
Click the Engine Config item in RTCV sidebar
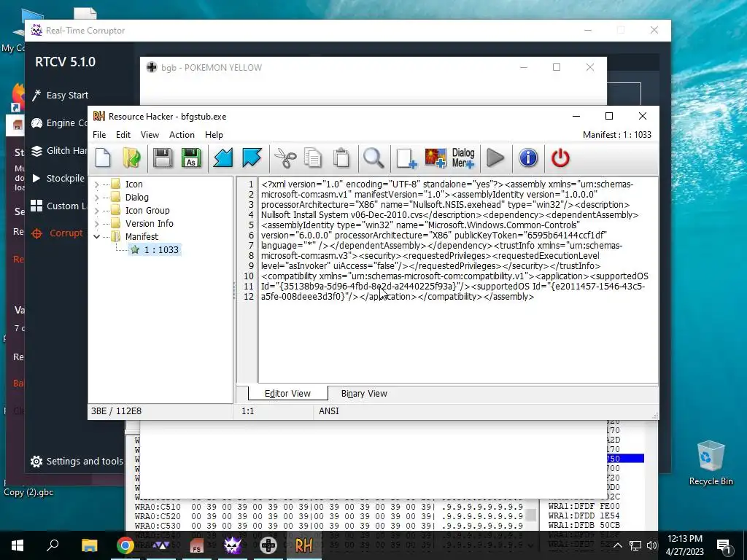click(59, 122)
